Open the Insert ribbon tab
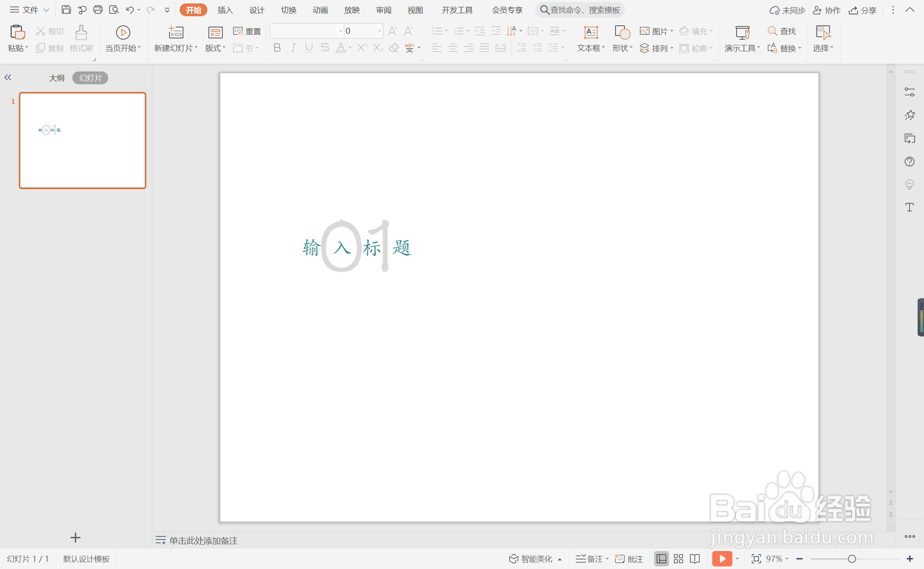Viewport: 924px width, 569px height. 225,10
